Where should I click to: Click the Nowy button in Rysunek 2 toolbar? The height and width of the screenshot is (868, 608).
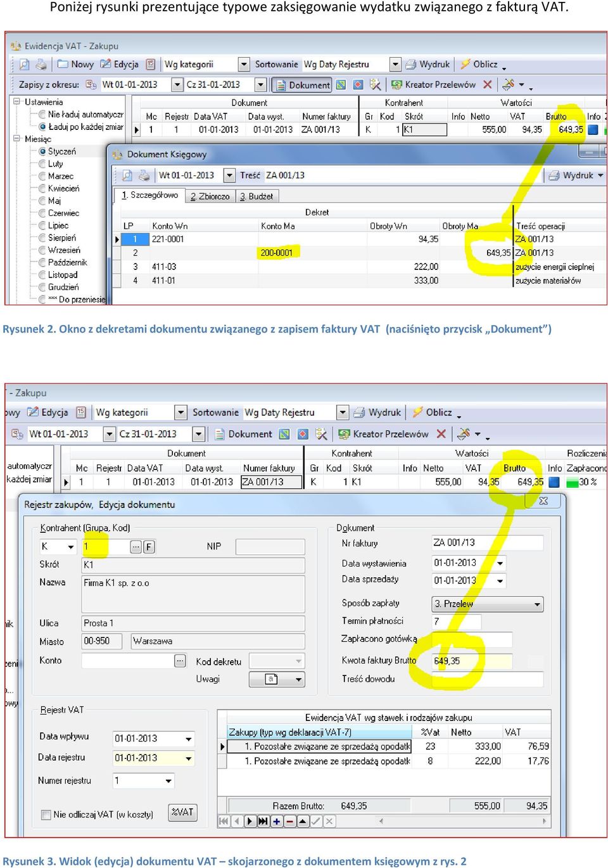75,64
